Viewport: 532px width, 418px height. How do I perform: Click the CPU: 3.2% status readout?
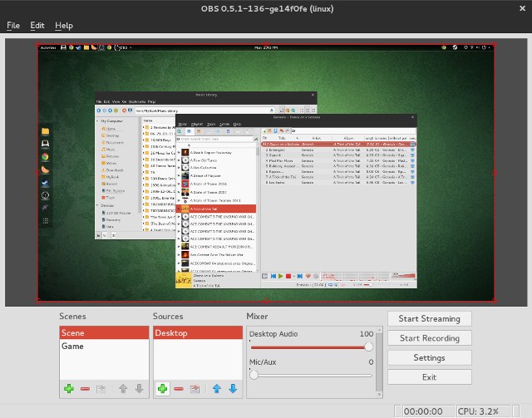coord(478,411)
